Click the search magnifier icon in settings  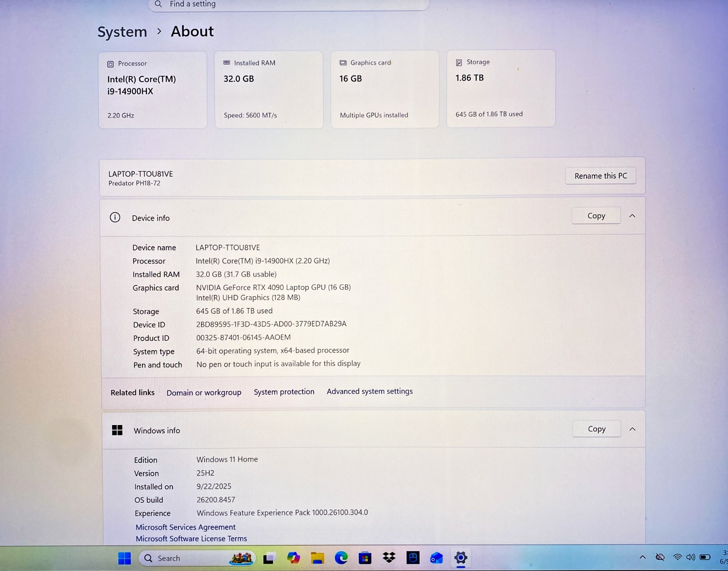158,4
